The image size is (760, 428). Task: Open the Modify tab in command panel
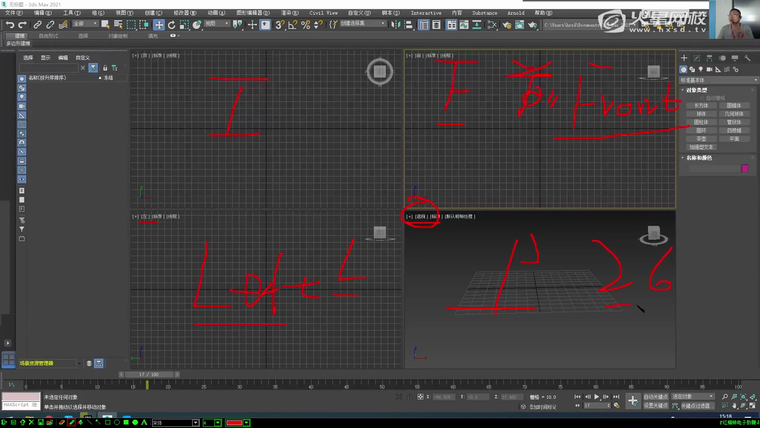point(696,58)
